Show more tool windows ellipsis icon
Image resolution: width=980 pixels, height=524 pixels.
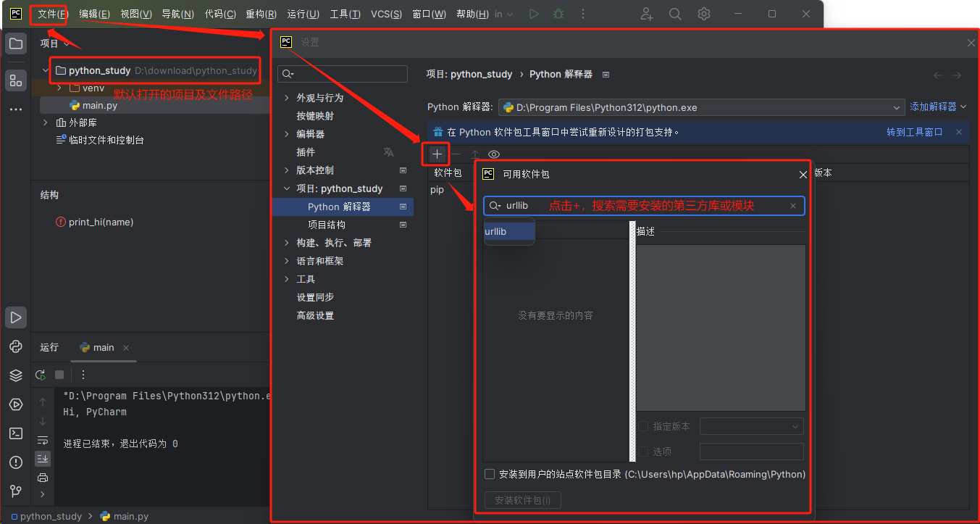coord(15,109)
